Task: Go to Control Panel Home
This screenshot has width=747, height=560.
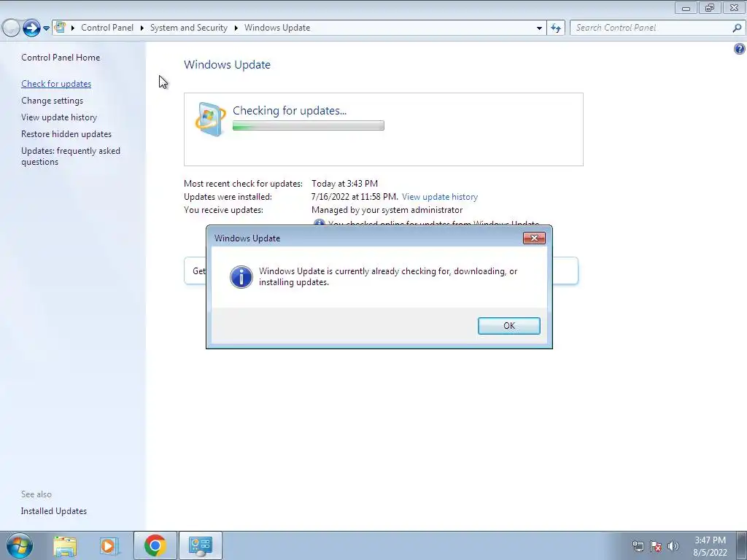Action: point(61,57)
